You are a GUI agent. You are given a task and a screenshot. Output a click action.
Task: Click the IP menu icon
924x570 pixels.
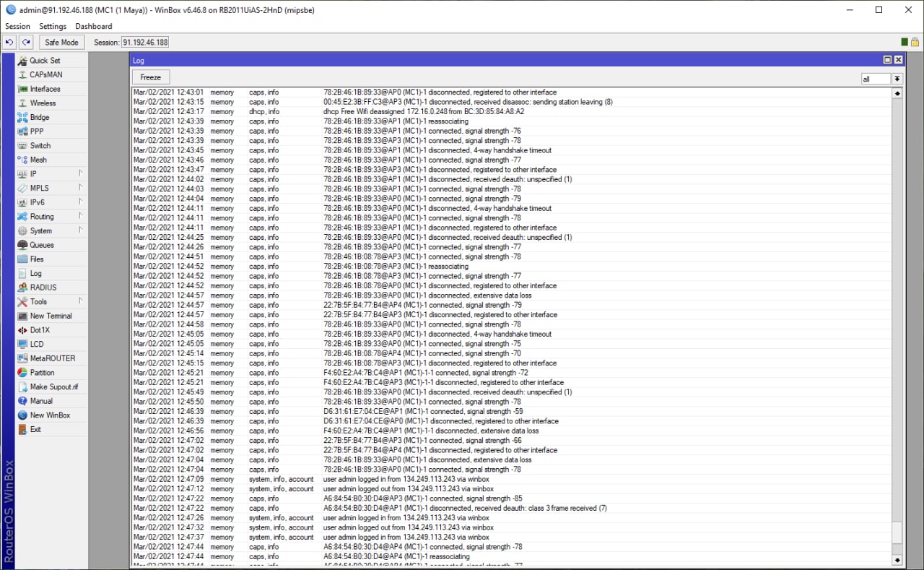coord(22,174)
